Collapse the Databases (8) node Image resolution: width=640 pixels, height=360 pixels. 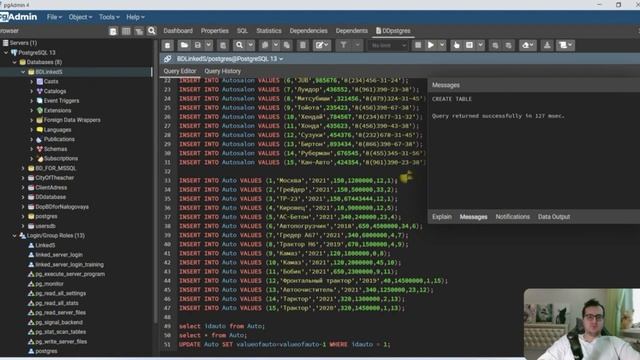[14, 62]
